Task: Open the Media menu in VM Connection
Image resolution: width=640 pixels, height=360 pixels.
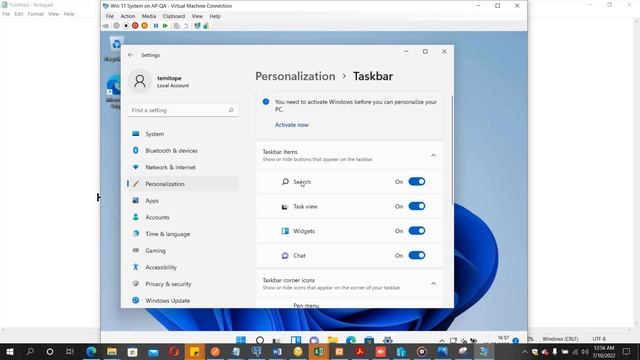Action: pyautogui.click(x=149, y=16)
